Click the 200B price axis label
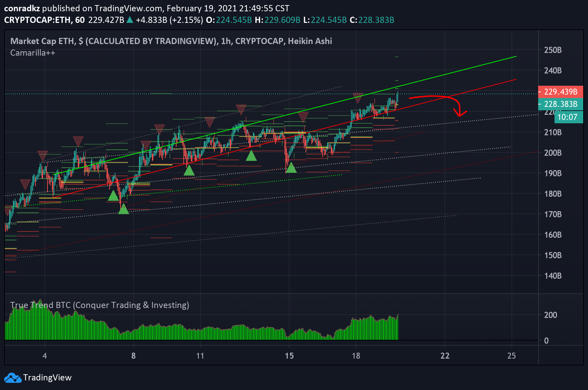 553,153
